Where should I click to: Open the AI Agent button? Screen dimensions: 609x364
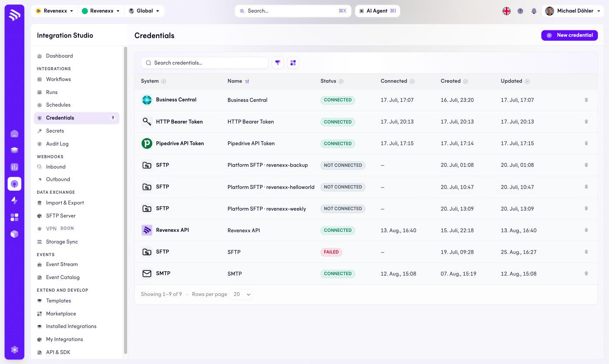coord(378,11)
